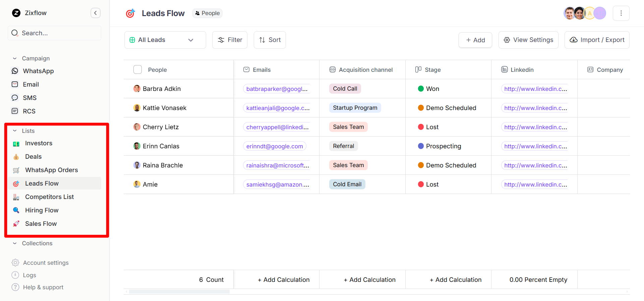Open View Settings
This screenshot has width=644, height=301.
[x=528, y=40]
